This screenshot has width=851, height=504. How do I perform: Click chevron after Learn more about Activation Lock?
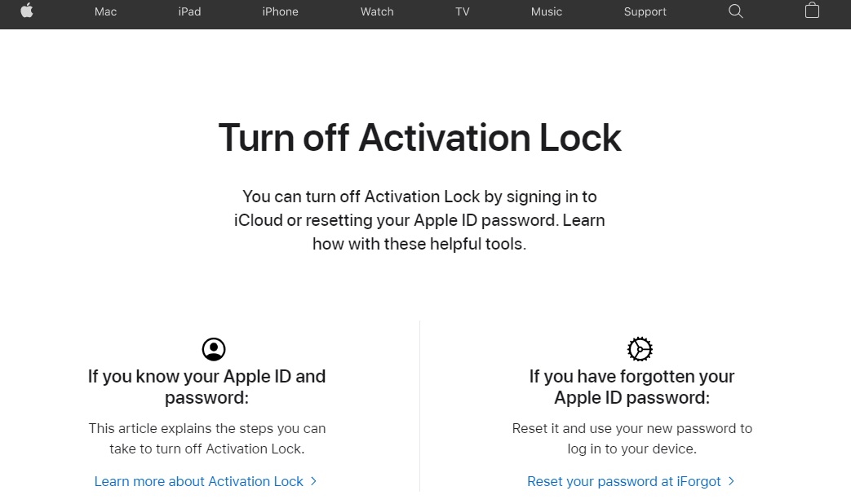(x=314, y=481)
